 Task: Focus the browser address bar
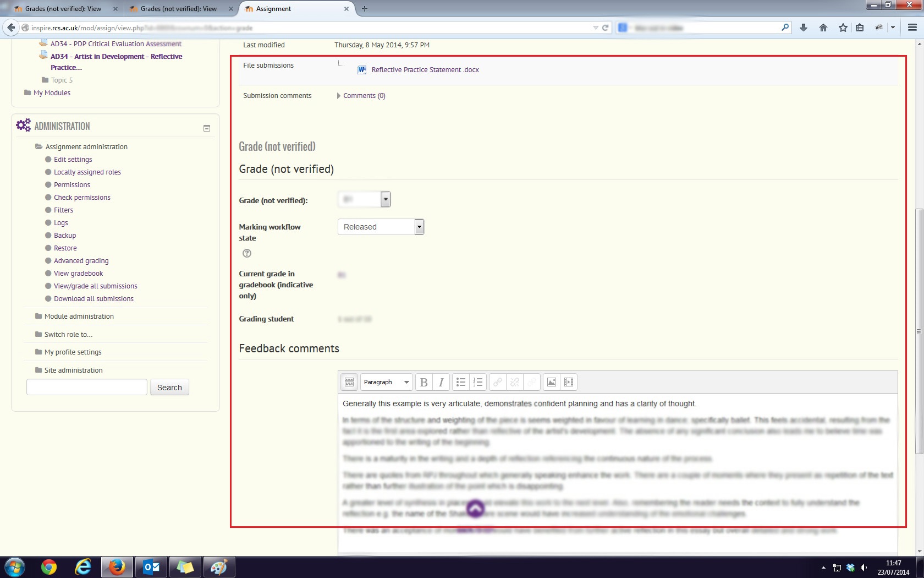click(308, 28)
